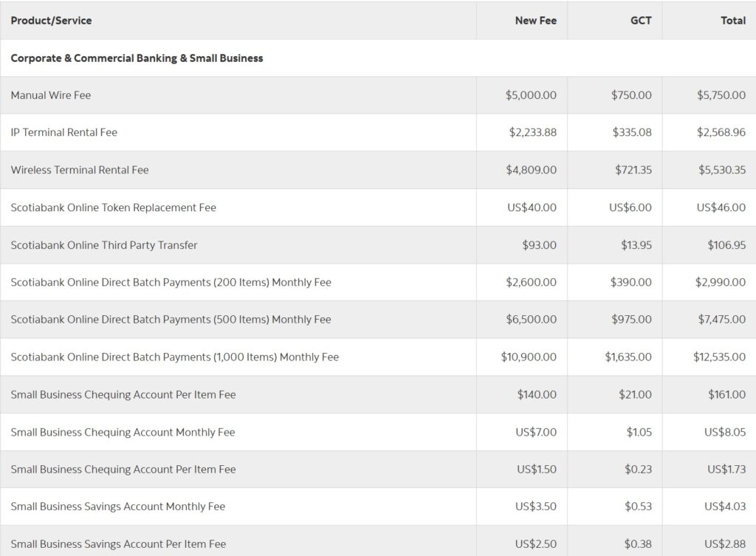Click the $12,535.00 total cell

(719, 357)
